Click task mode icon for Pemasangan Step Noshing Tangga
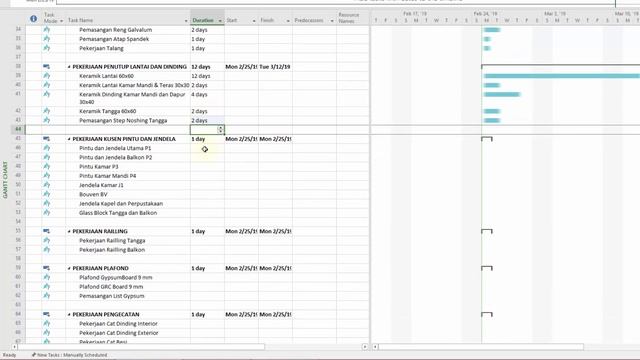Image resolution: width=640 pixels, height=360 pixels. click(x=47, y=120)
